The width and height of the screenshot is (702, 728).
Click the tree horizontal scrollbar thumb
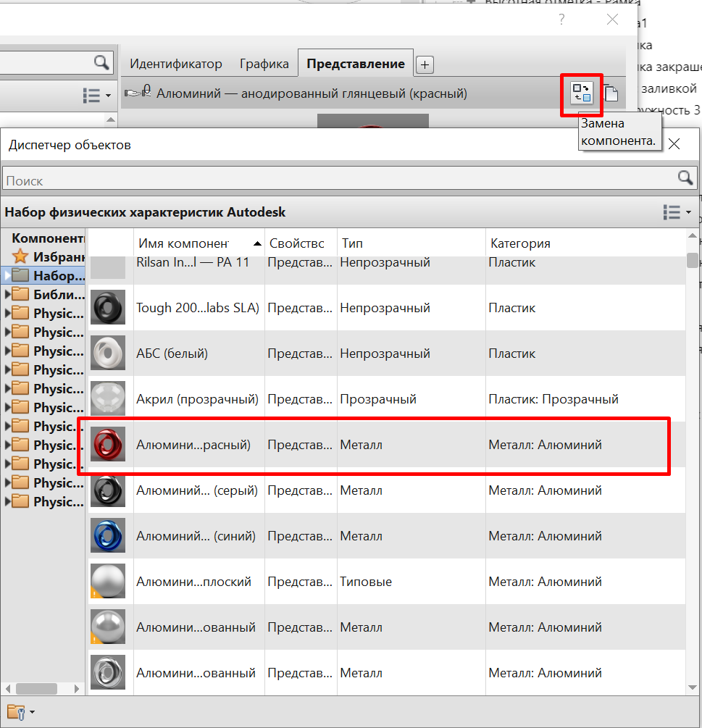click(x=36, y=688)
